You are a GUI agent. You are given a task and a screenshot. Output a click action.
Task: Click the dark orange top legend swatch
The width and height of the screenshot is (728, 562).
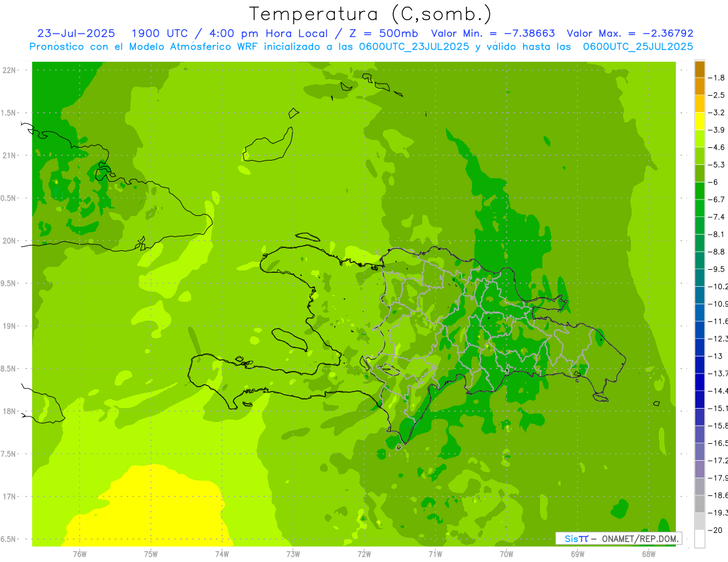click(699, 69)
